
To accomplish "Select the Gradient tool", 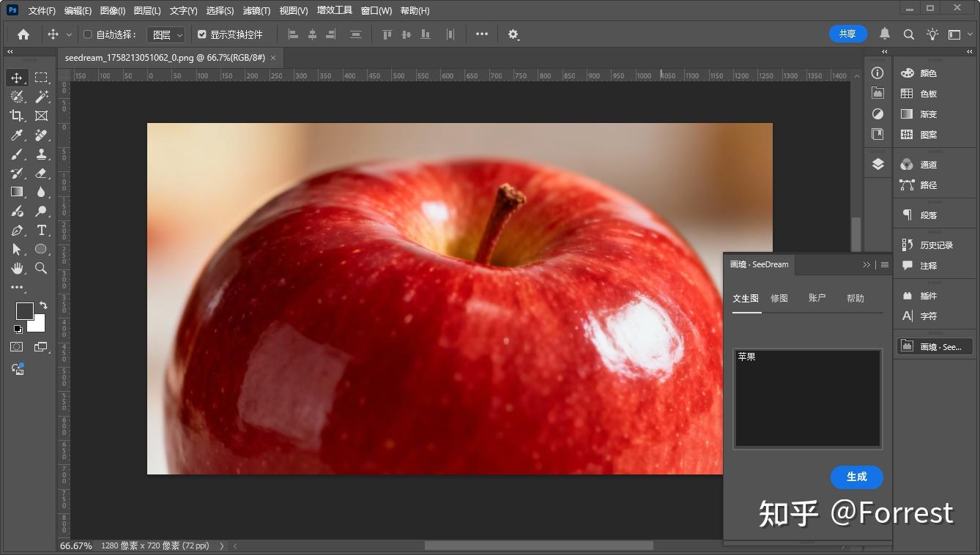I will pos(17,192).
